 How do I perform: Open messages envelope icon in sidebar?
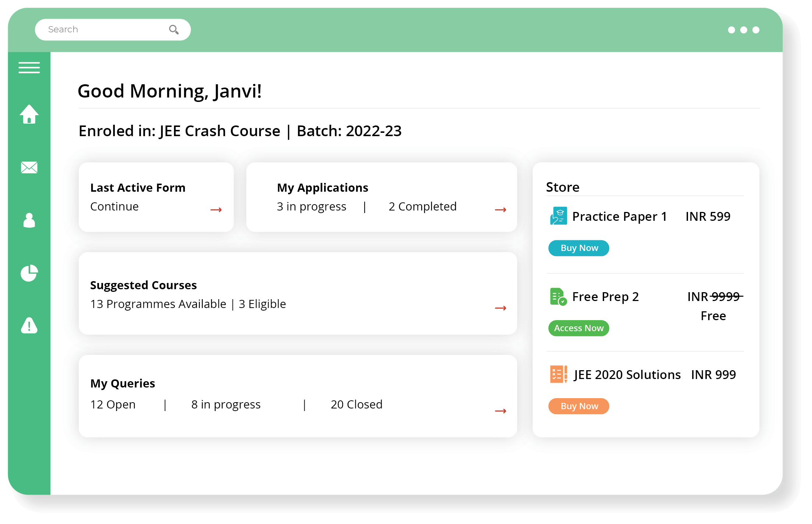tap(29, 167)
